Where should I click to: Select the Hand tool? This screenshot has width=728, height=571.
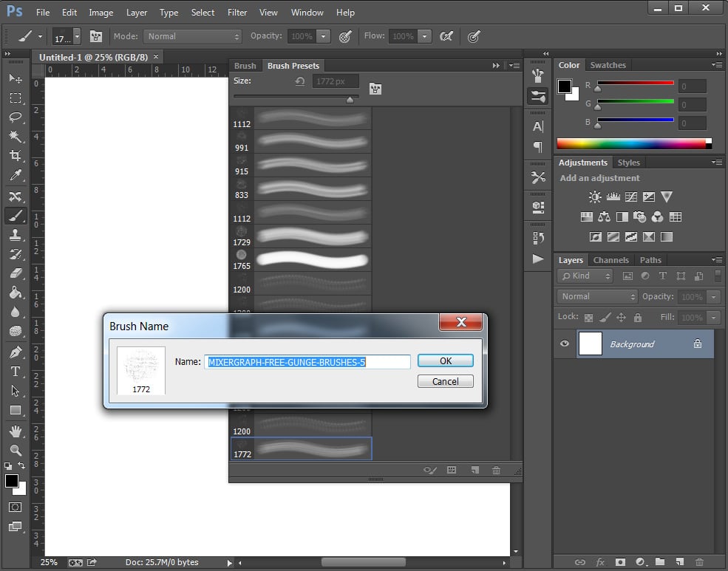16,431
